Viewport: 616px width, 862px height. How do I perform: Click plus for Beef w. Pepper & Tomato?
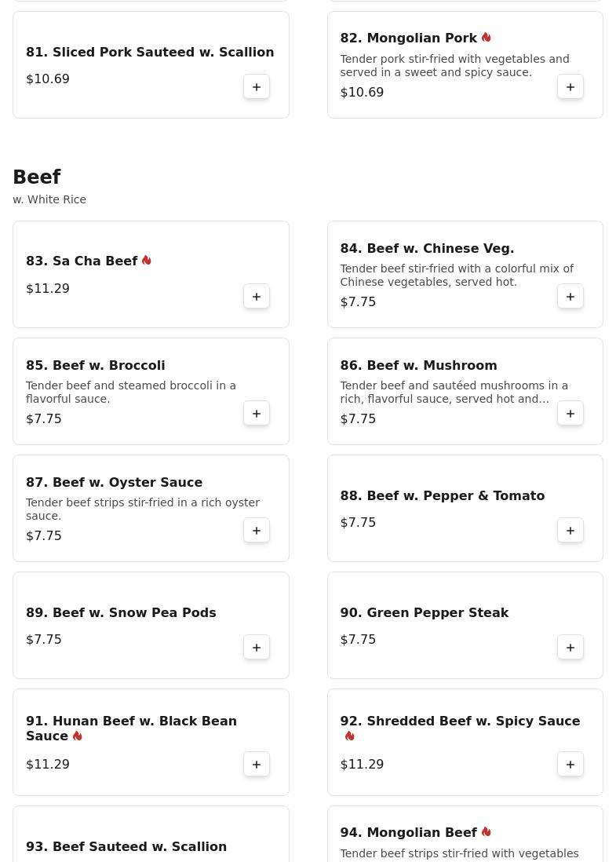tap(570, 531)
